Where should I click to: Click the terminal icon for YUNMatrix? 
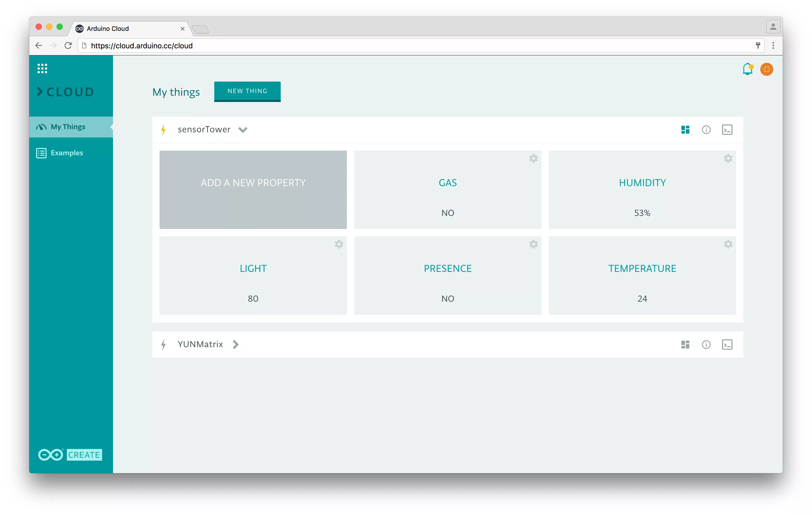(727, 344)
